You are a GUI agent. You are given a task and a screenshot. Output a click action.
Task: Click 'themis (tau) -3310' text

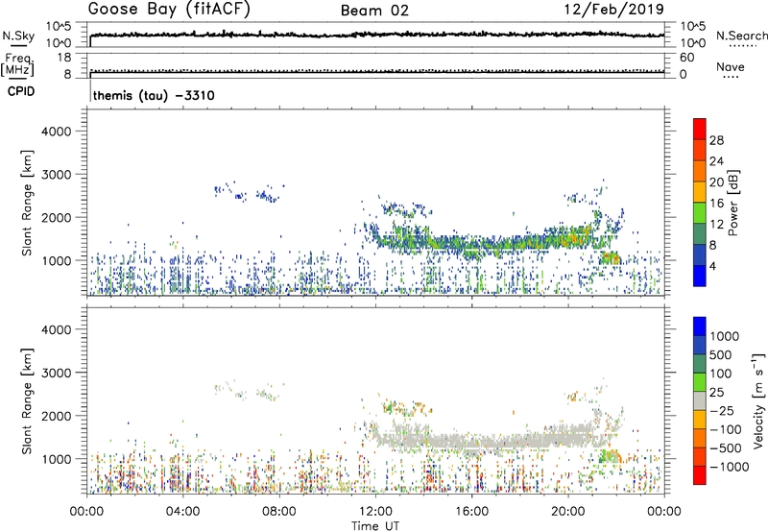tap(154, 95)
